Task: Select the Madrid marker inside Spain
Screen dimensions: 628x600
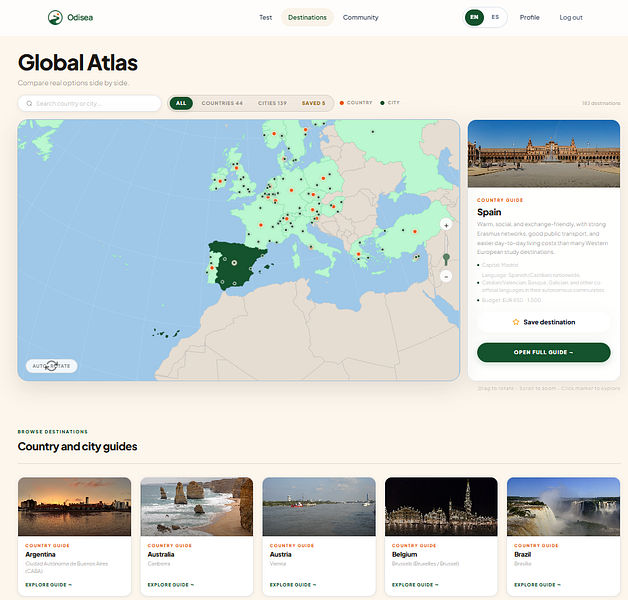Action: 234,263
